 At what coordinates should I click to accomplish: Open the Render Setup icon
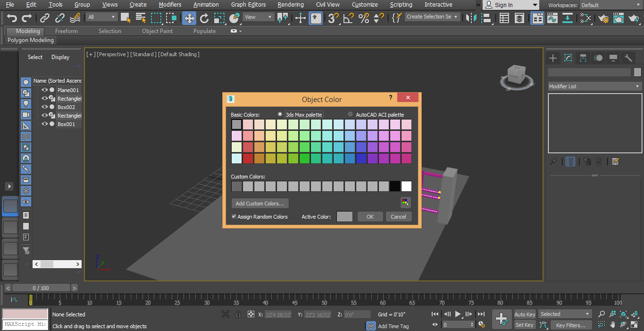coord(603,17)
